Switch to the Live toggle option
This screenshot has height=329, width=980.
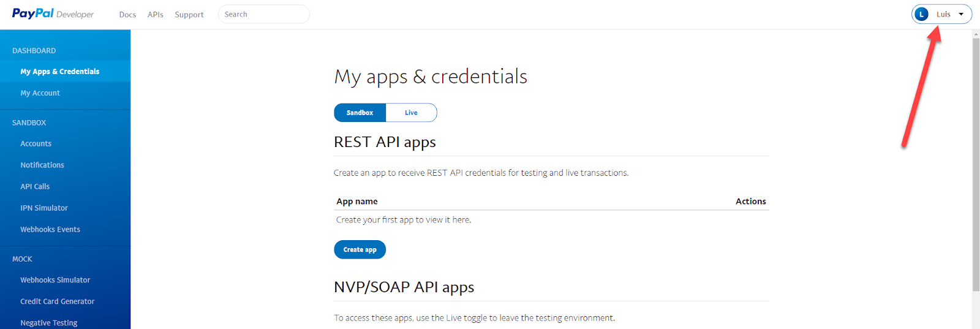[x=411, y=113]
